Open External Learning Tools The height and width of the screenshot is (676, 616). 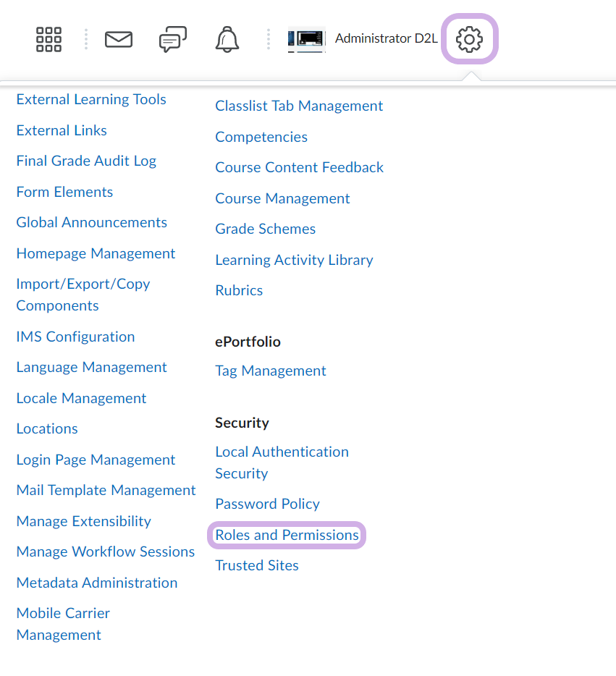91,99
